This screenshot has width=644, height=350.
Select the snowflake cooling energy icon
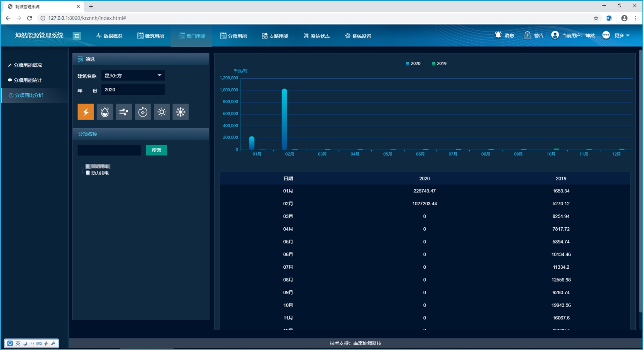tap(180, 112)
